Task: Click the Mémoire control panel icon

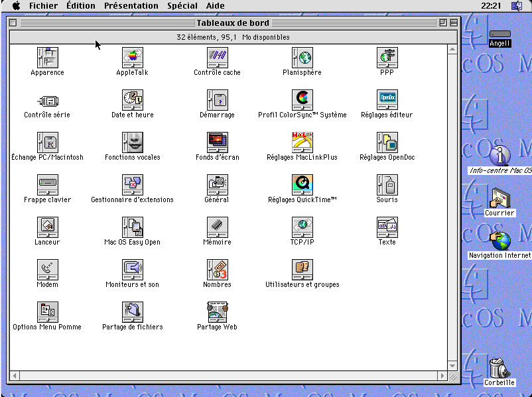Action: 218,227
